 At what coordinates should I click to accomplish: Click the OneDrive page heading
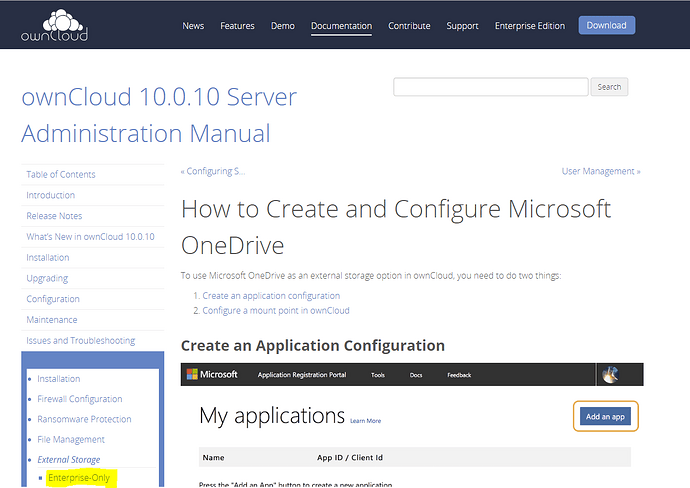[x=396, y=227]
